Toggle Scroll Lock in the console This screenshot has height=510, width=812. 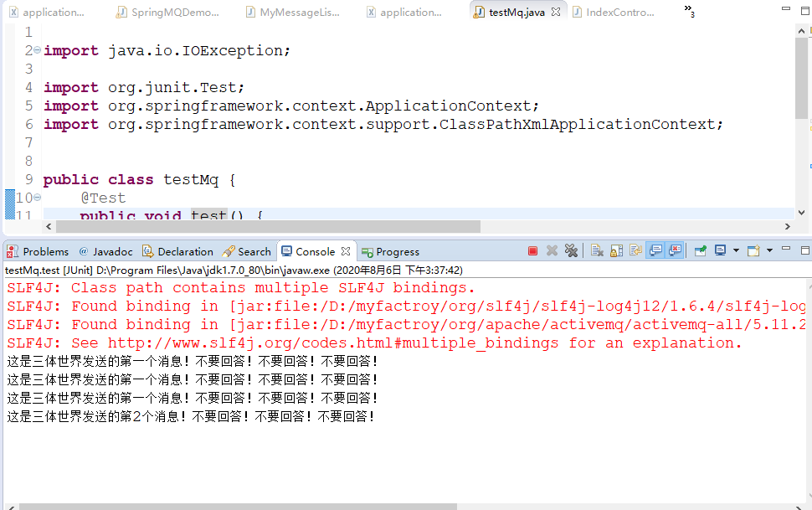point(616,250)
